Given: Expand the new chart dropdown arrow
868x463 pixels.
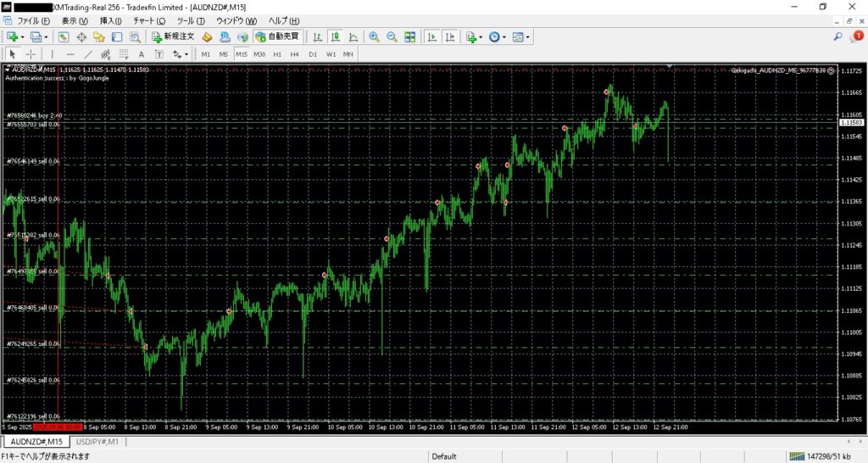Looking at the screenshot, I should click(23, 36).
